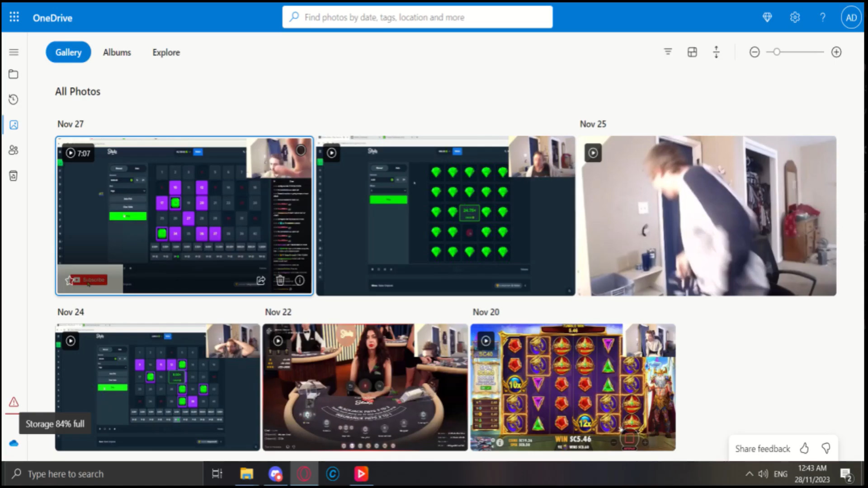Adjust the thumbnail size slider handle

(x=776, y=52)
